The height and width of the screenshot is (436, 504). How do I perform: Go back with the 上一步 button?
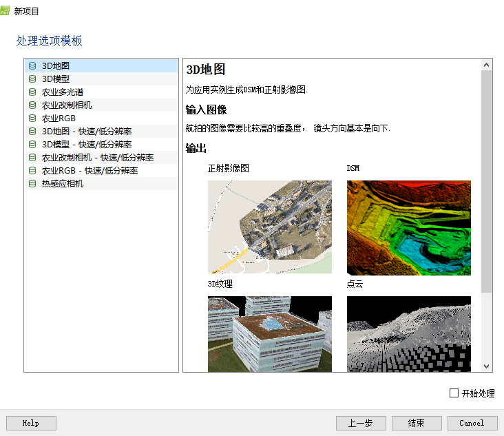[x=361, y=423]
